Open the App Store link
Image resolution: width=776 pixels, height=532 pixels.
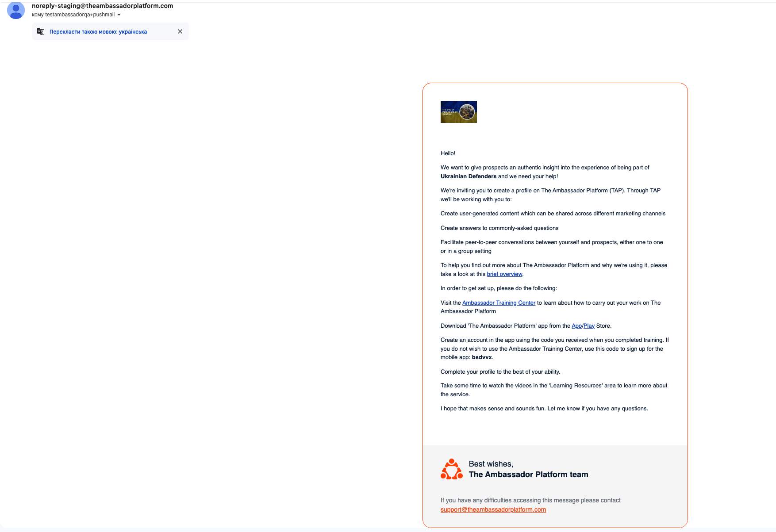pyautogui.click(x=576, y=326)
